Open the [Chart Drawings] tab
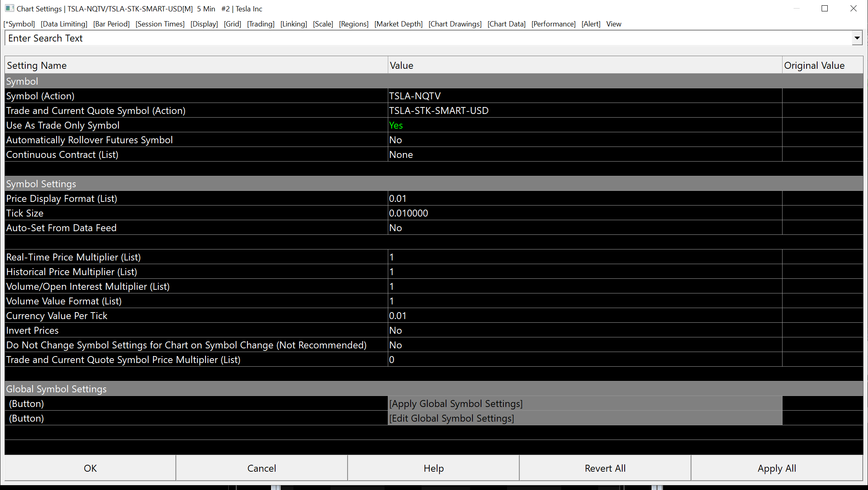868x490 pixels. (x=455, y=24)
